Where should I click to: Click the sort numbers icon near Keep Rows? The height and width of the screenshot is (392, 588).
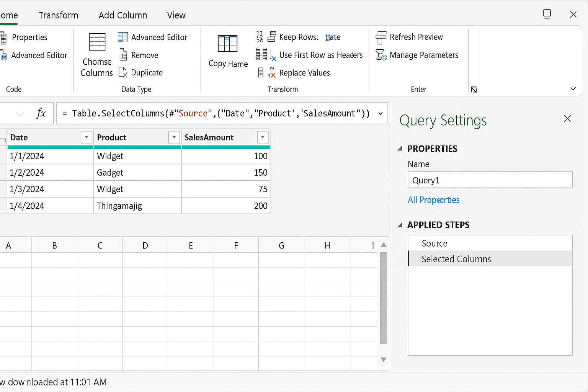click(x=260, y=37)
